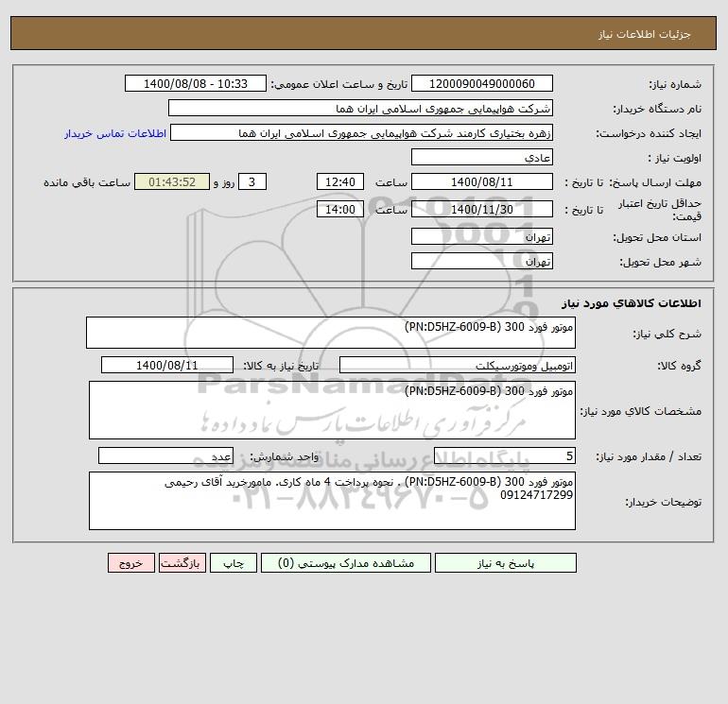Click the شرح کلی نیاز label
Viewport: 728px width, 704px height.
coord(667,334)
